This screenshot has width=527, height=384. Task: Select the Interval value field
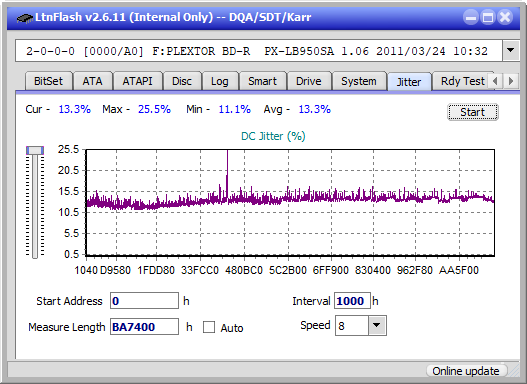click(x=352, y=301)
